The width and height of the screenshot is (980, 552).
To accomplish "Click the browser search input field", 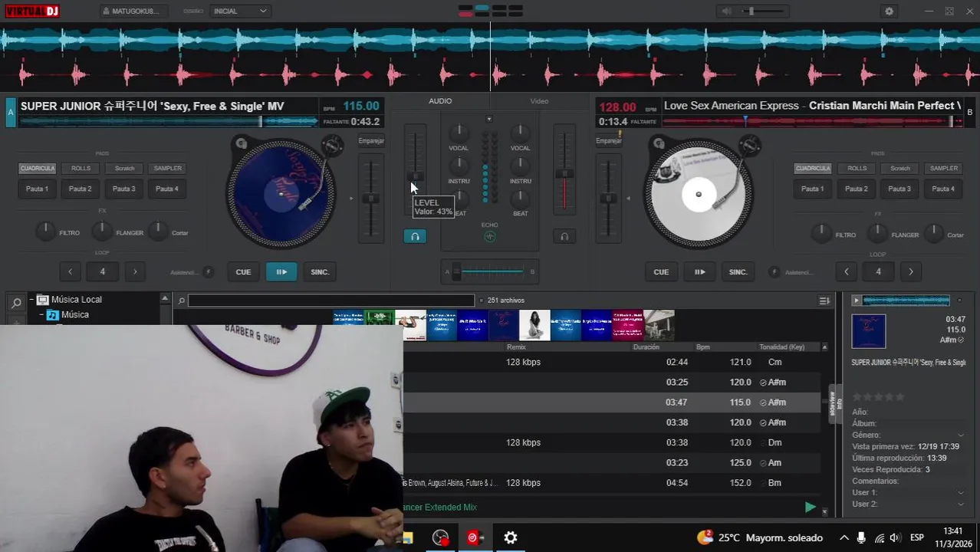I will point(331,301).
